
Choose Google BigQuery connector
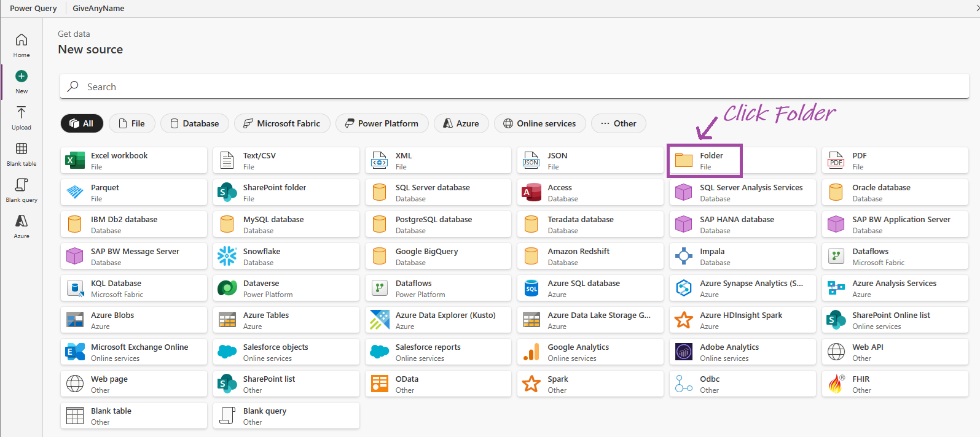[x=438, y=257]
